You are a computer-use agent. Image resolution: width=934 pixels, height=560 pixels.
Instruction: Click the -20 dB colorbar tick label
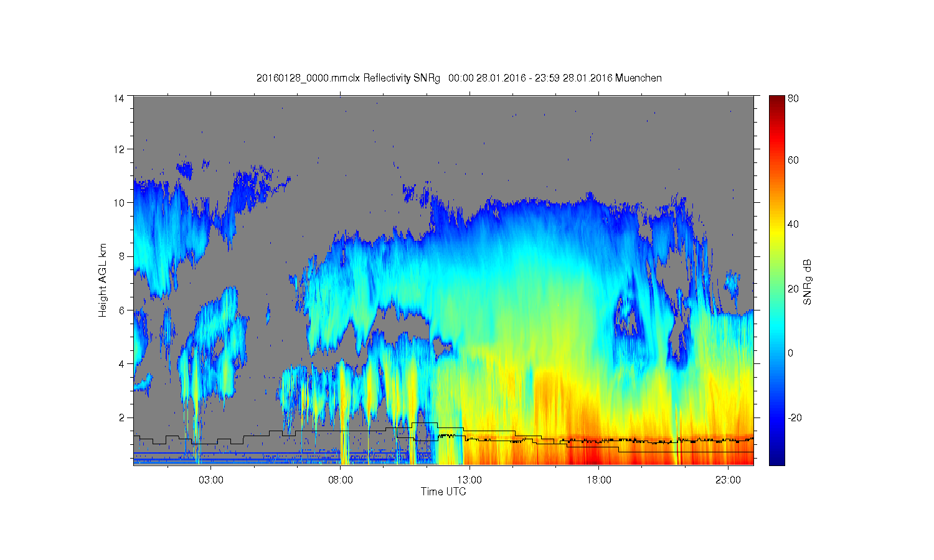795,418
